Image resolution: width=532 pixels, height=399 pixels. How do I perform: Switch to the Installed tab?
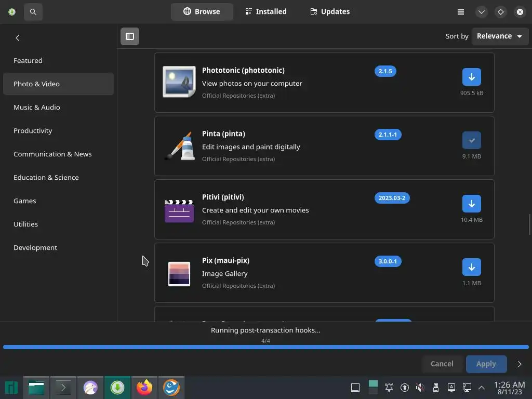pyautogui.click(x=266, y=11)
